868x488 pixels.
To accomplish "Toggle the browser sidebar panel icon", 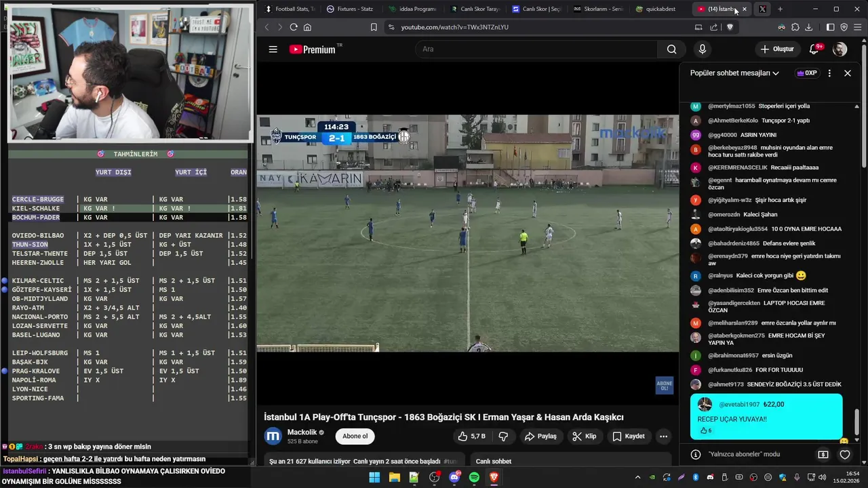I will pyautogui.click(x=830, y=27).
